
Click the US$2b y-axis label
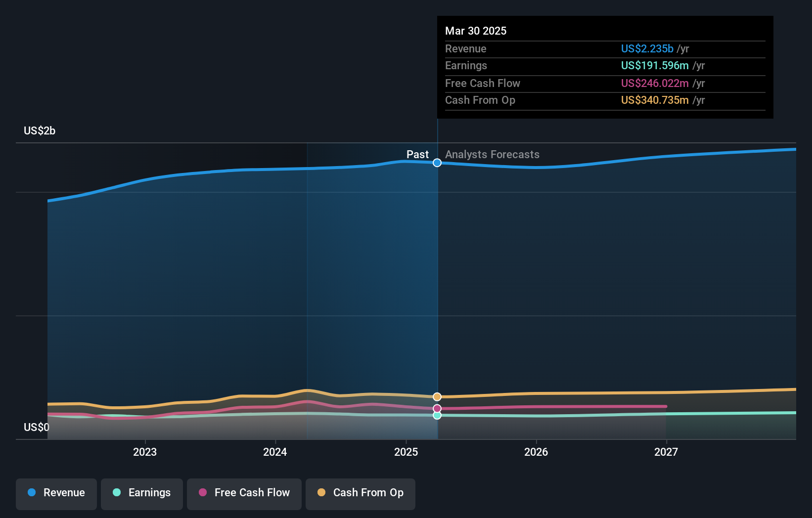click(40, 130)
